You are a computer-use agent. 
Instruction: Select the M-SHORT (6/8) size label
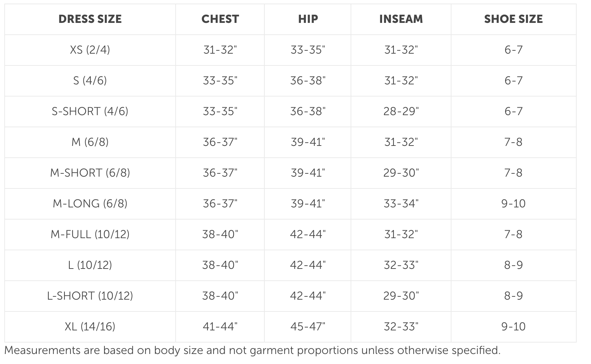(x=90, y=173)
